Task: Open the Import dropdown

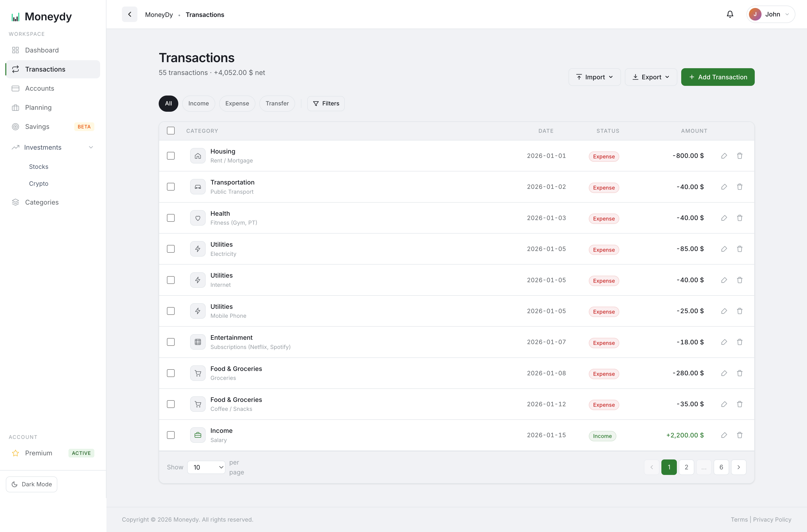Action: point(595,77)
